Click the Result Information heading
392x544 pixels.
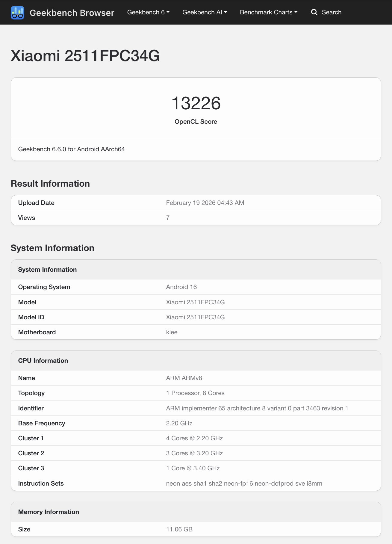click(x=50, y=184)
